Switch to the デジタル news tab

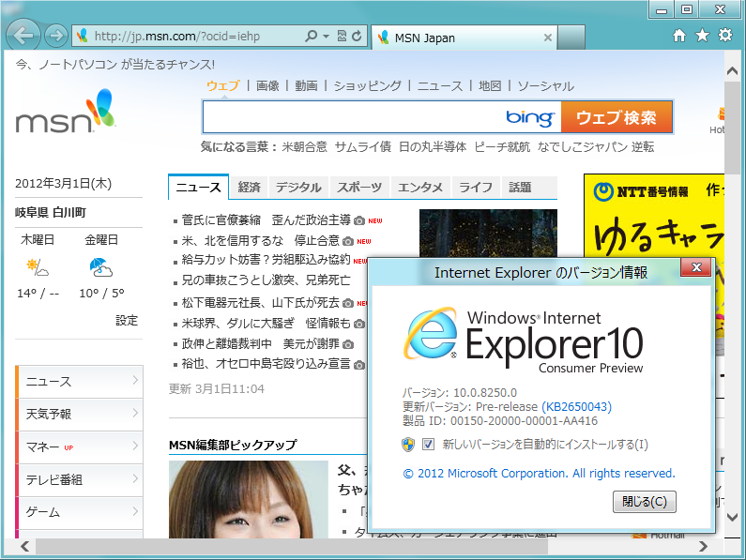[x=298, y=187]
